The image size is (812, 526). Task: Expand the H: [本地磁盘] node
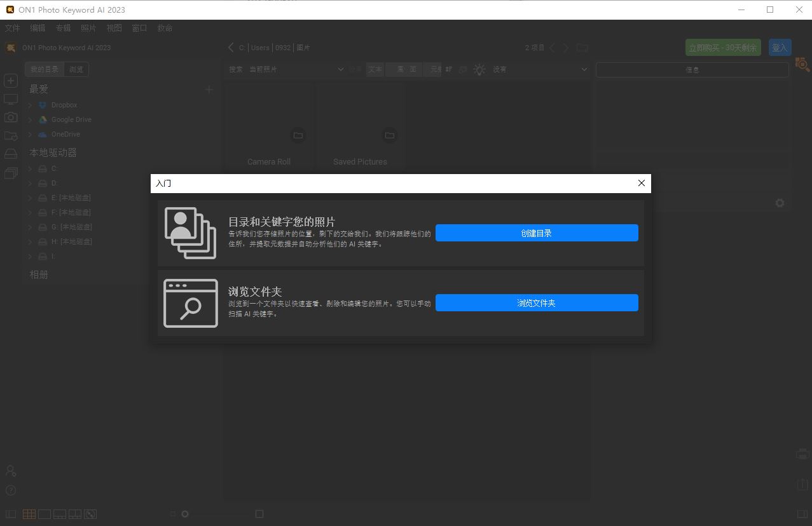[30, 242]
